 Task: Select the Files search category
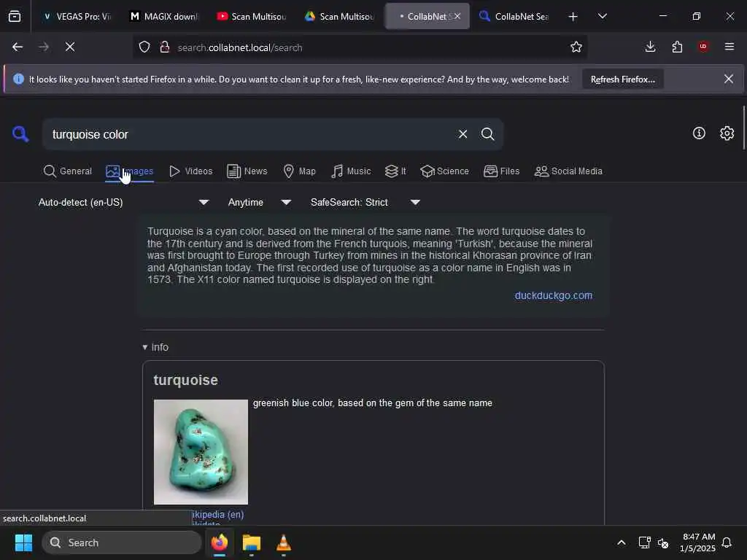tap(501, 171)
